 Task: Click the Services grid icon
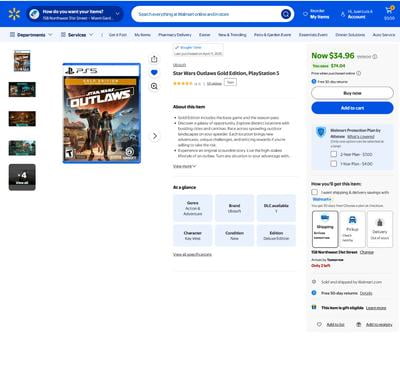click(63, 35)
